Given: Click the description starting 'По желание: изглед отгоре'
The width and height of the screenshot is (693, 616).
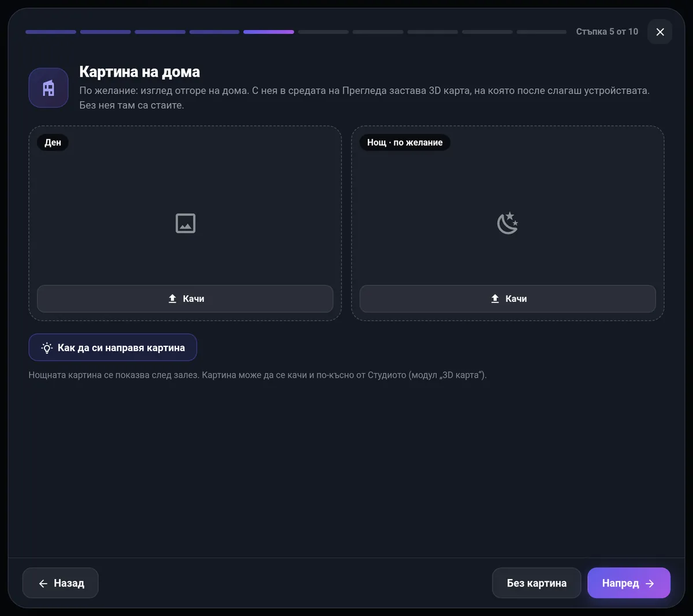Looking at the screenshot, I should 364,98.
